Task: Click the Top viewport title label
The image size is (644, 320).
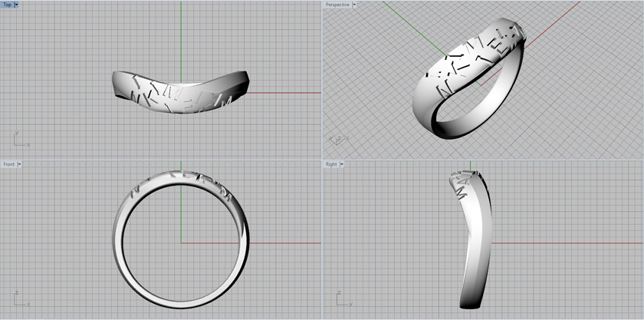Action: (x=7, y=5)
